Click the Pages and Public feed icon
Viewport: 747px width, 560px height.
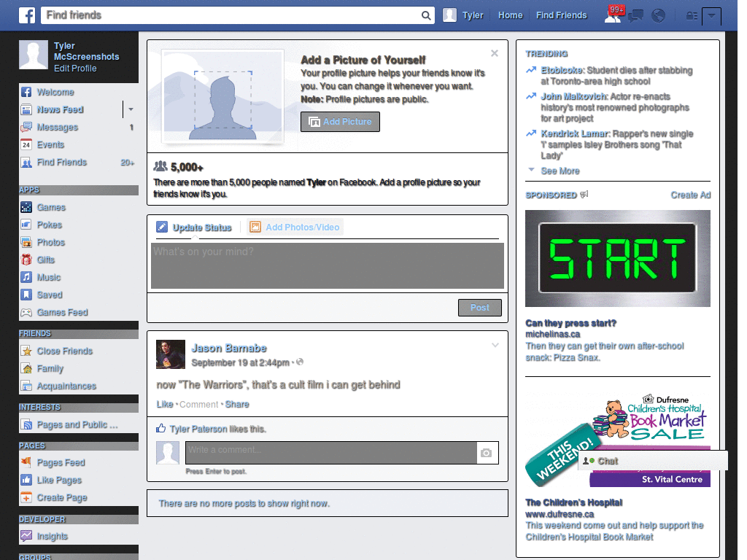(x=26, y=425)
